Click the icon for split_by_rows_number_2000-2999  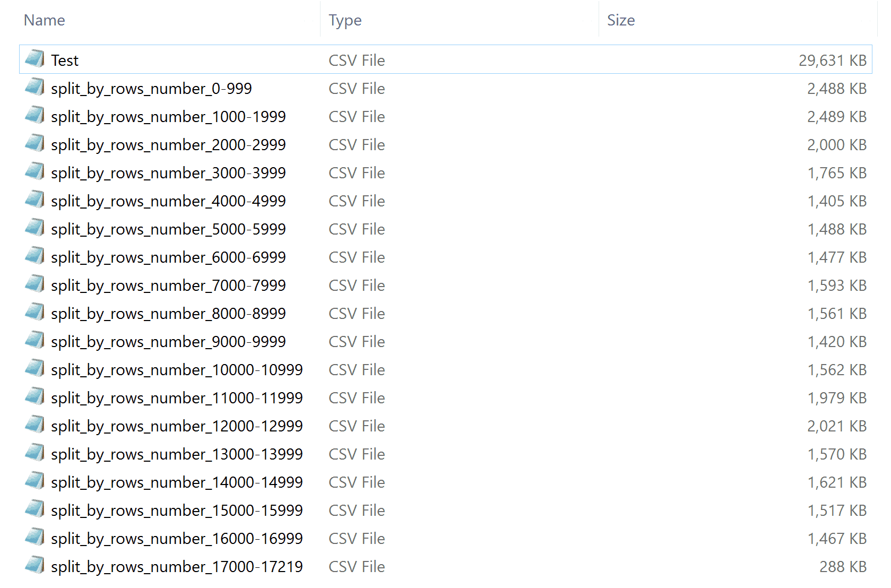[x=35, y=143]
